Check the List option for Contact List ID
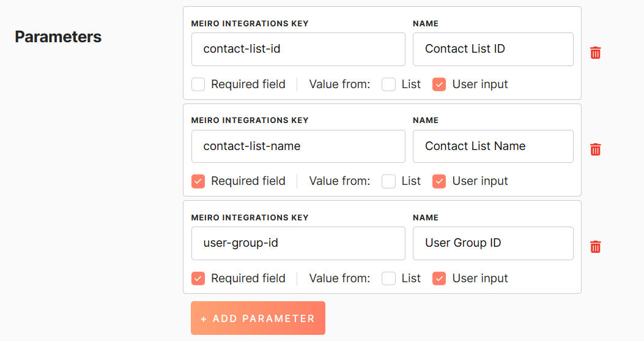The height and width of the screenshot is (341, 644). (x=388, y=84)
